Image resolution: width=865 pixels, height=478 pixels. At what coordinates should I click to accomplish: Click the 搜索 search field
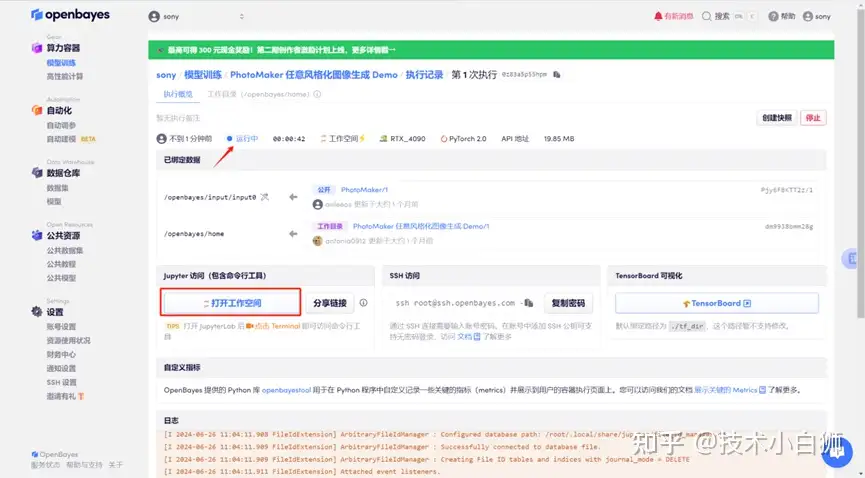[729, 17]
